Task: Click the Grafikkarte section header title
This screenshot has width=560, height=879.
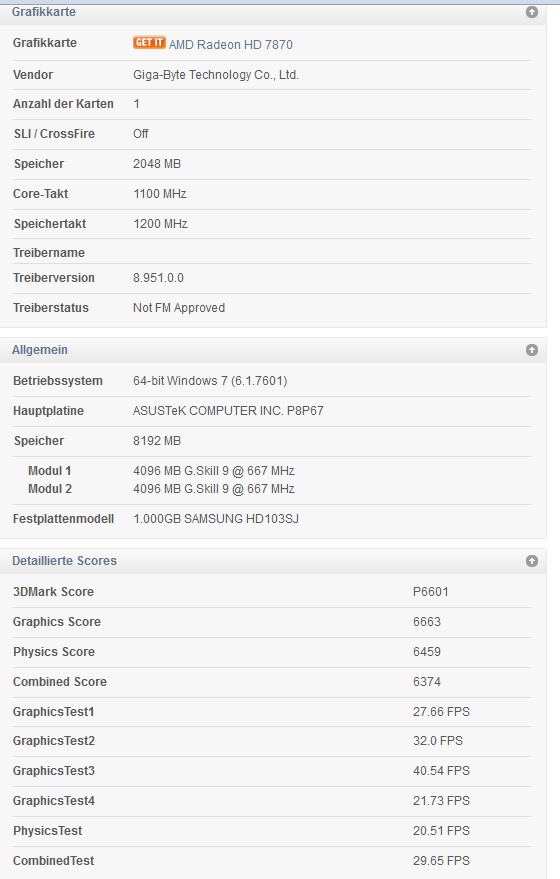Action: click(x=44, y=12)
